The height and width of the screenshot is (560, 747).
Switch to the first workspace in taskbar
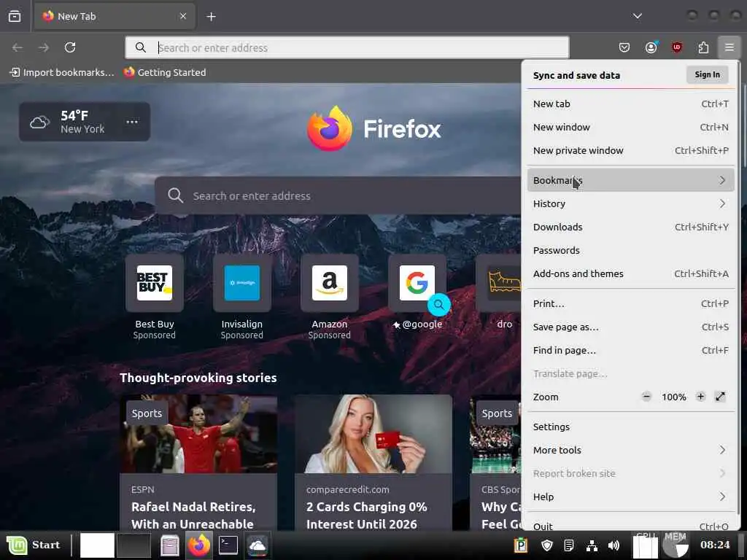pyautogui.click(x=97, y=545)
